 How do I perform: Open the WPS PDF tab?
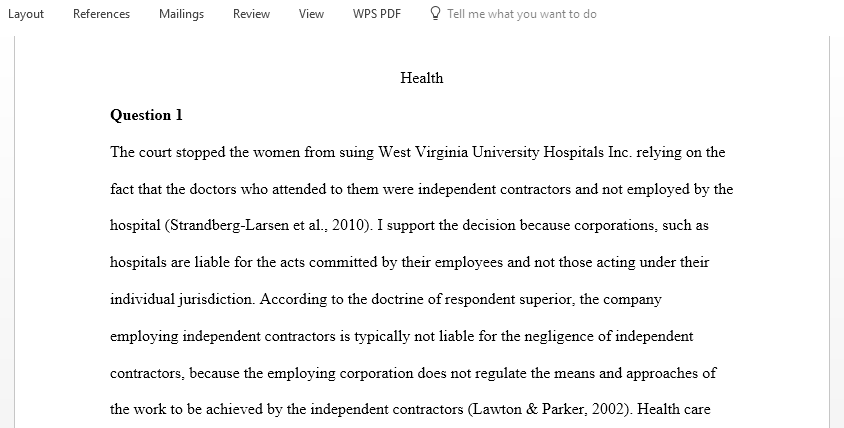pos(377,14)
